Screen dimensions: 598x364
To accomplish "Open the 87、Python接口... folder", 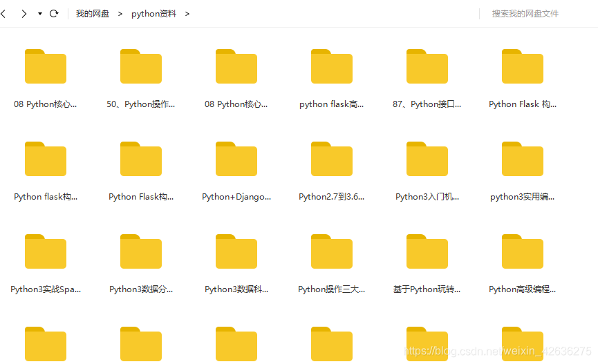I will pyautogui.click(x=427, y=66).
